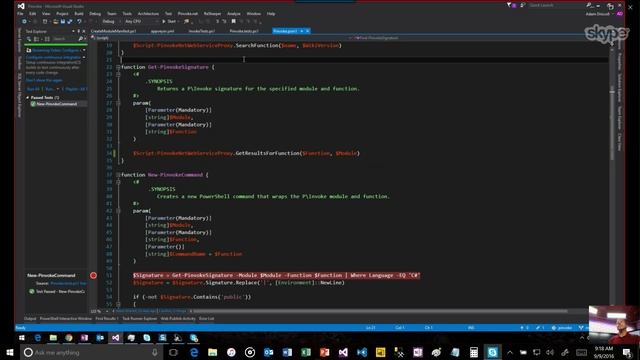The width and height of the screenshot is (640, 360).
Task: Open Microsoft Edge from the taskbar
Action: coord(194,352)
